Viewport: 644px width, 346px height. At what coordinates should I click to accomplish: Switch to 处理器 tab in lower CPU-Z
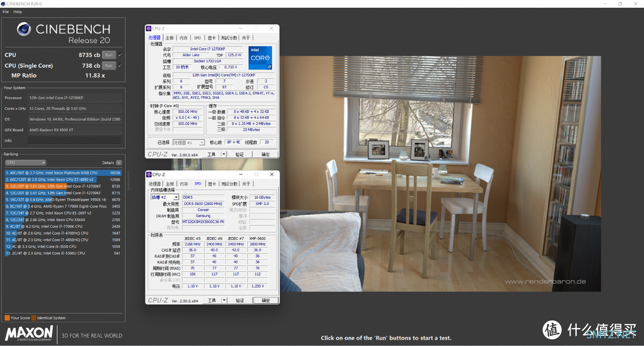click(155, 183)
